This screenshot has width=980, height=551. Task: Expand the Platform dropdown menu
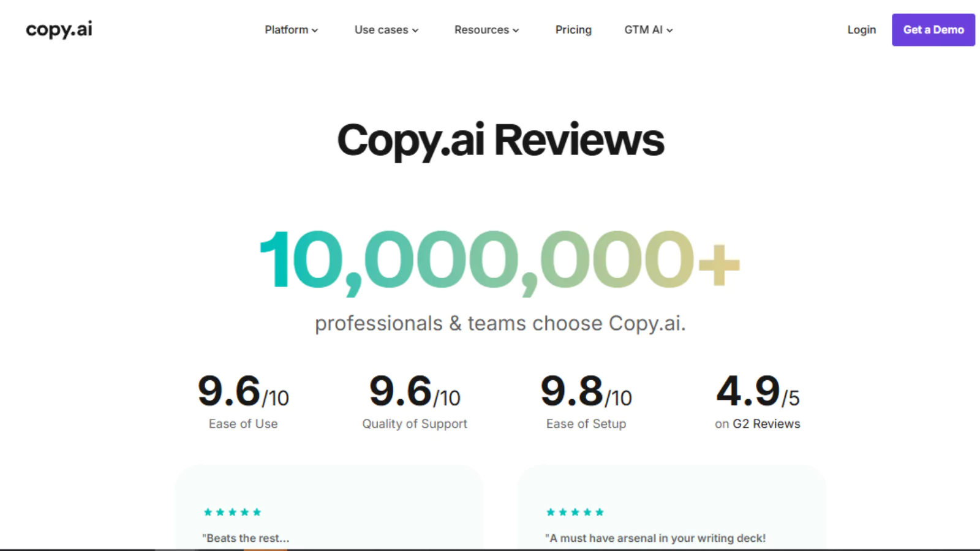coord(287,29)
